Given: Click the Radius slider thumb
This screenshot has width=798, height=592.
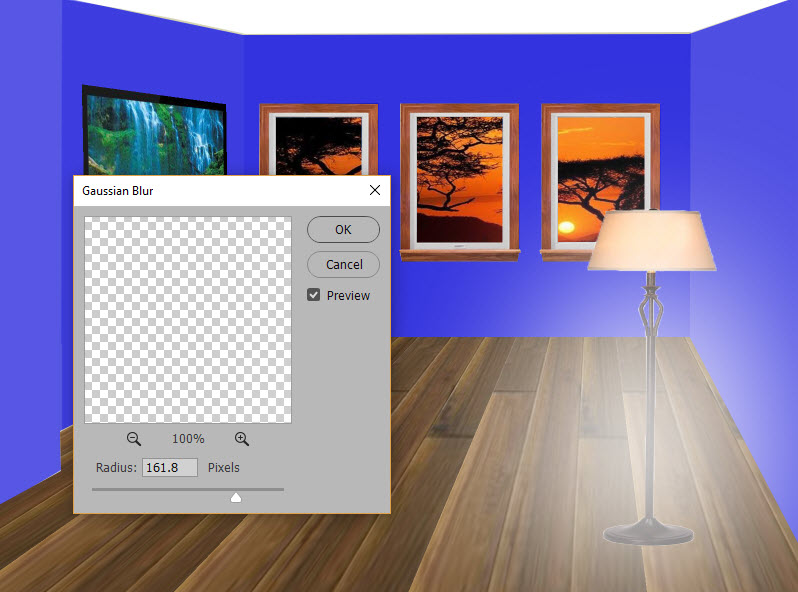Looking at the screenshot, I should pos(236,496).
